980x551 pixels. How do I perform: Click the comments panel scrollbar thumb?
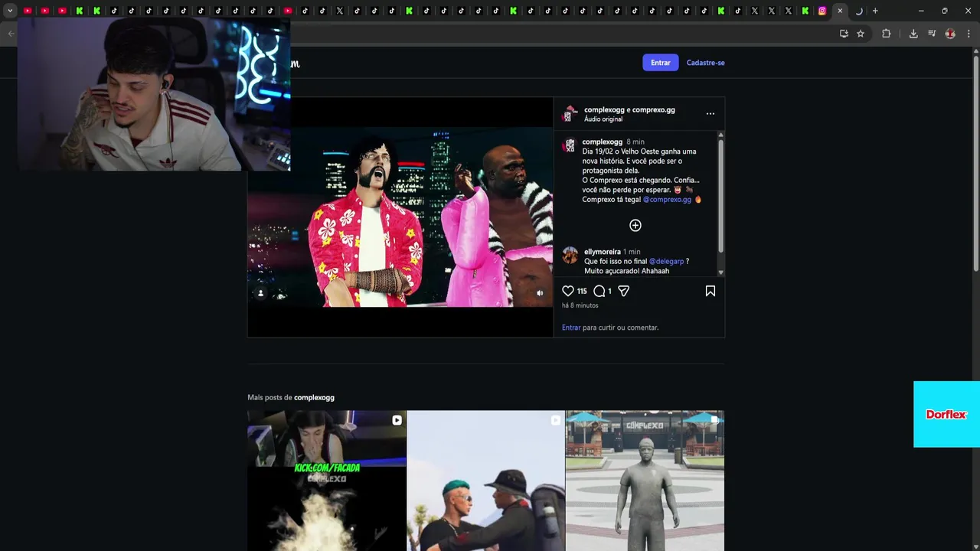coord(720,195)
